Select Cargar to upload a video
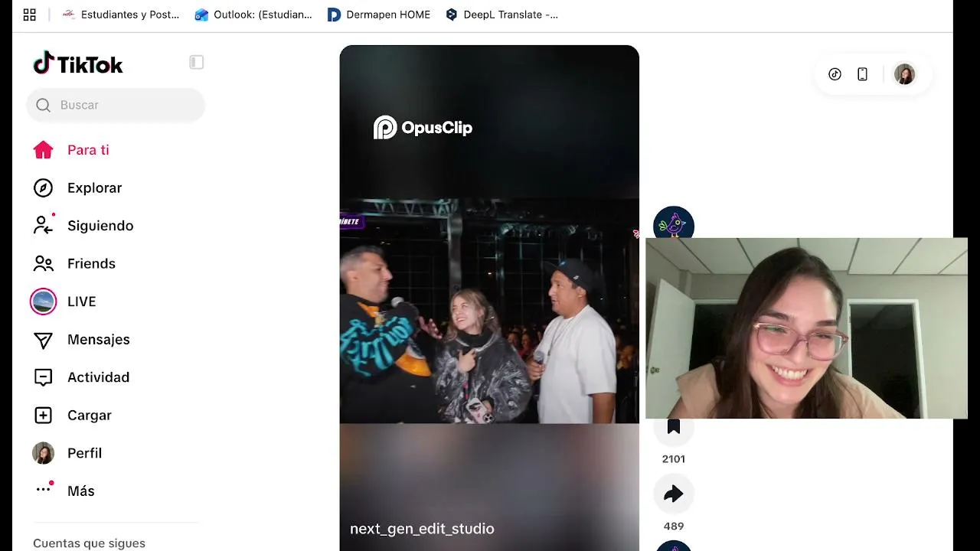 tap(73, 415)
